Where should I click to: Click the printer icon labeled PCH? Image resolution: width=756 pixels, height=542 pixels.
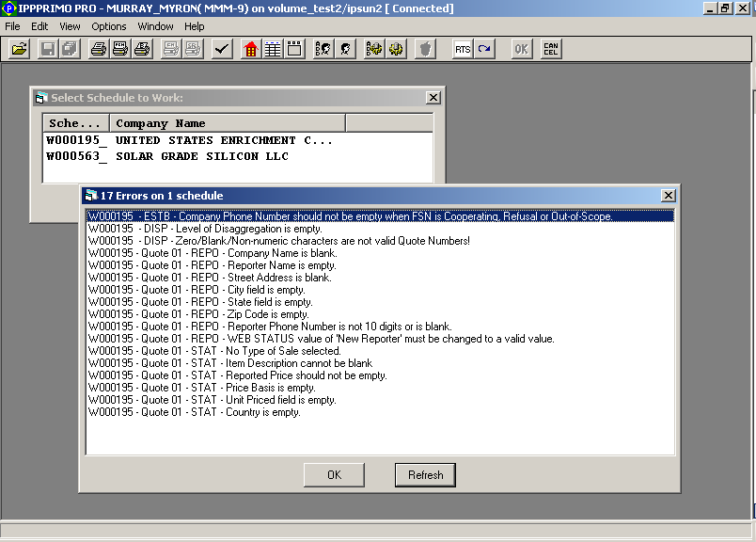tap(120, 49)
